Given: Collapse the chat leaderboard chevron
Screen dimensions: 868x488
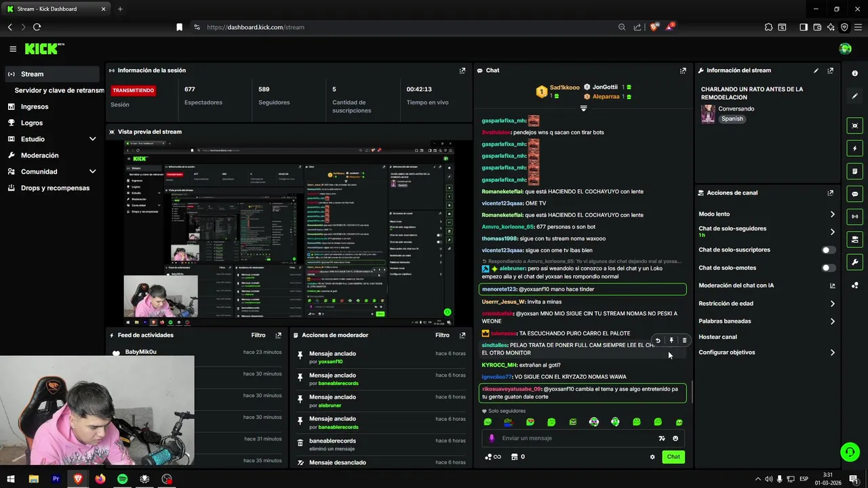Looking at the screenshot, I should click(x=583, y=108).
